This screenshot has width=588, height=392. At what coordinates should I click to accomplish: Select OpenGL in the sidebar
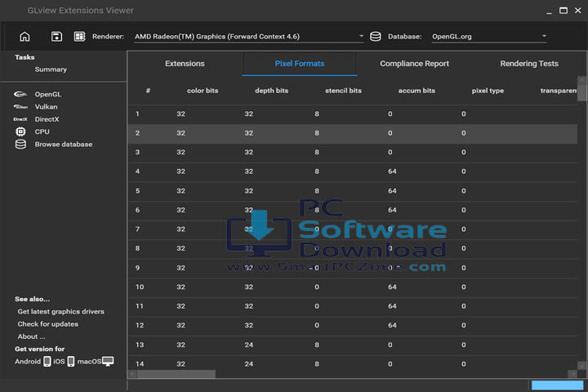click(48, 94)
